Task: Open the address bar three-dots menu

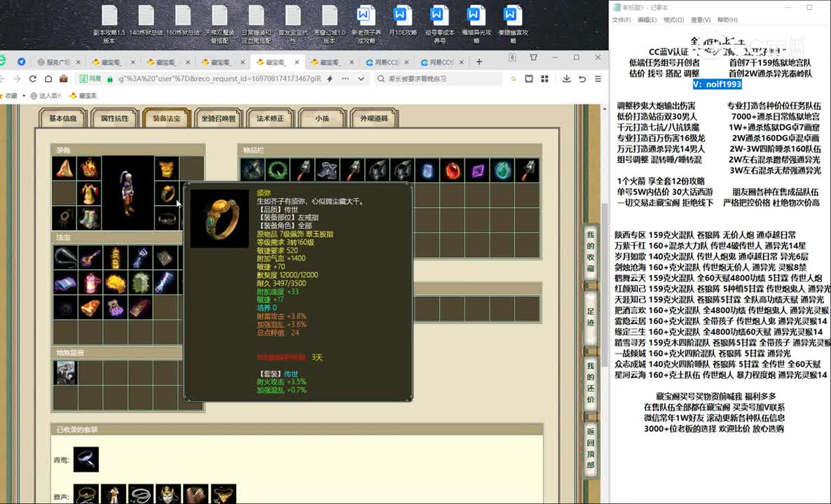Action: pos(345,79)
